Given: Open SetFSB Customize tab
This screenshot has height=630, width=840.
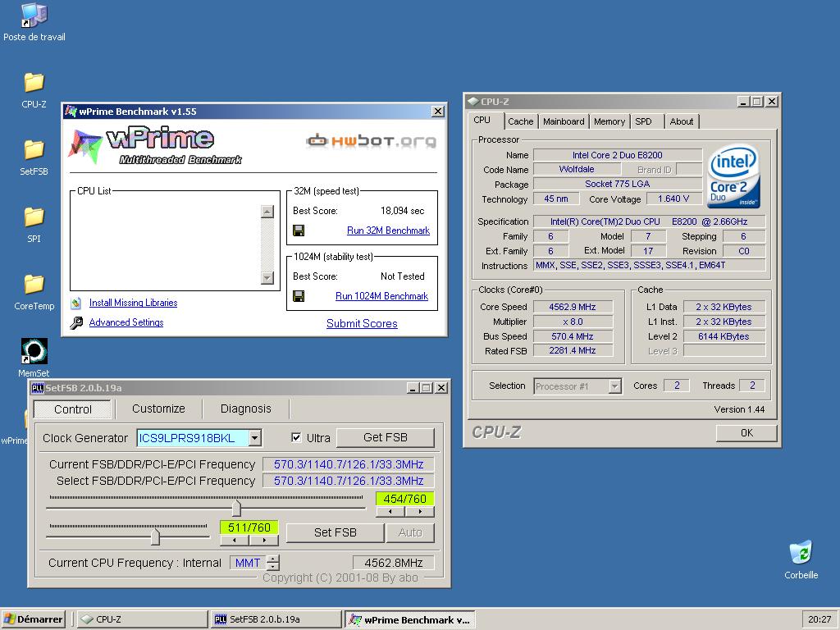Looking at the screenshot, I should point(158,409).
